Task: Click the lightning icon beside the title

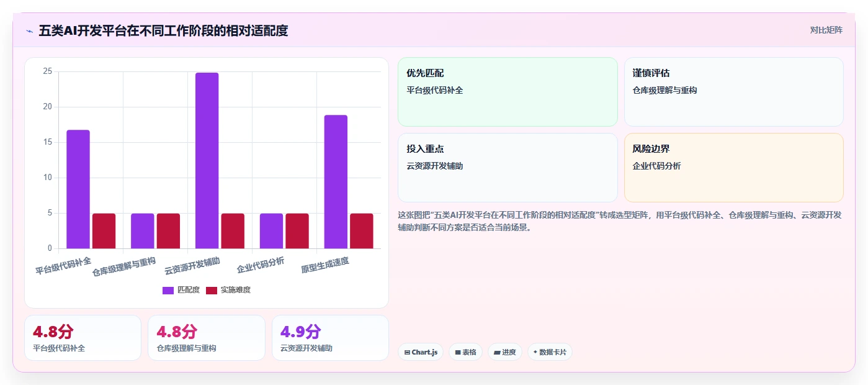Action: click(x=29, y=31)
